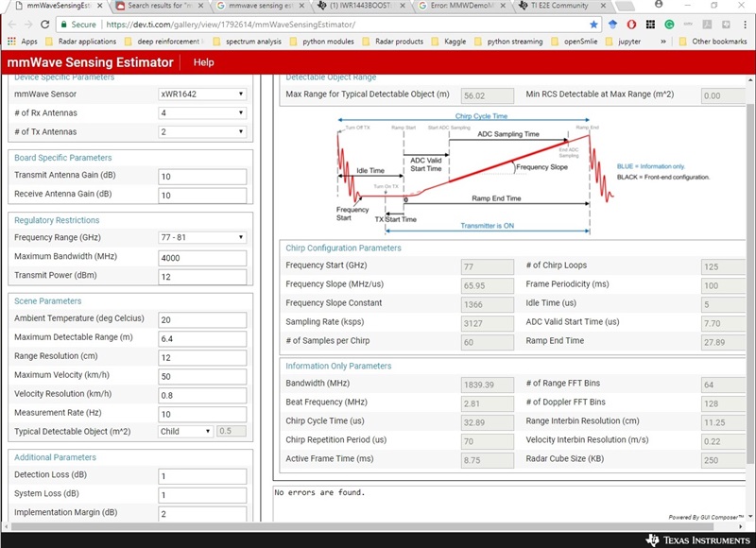Open the Chrome profile user icon
This screenshot has height=548, width=756.
tap(659, 5)
